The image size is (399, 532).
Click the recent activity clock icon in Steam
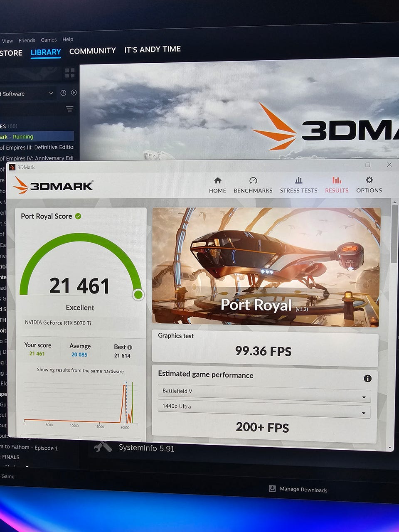coord(63,93)
